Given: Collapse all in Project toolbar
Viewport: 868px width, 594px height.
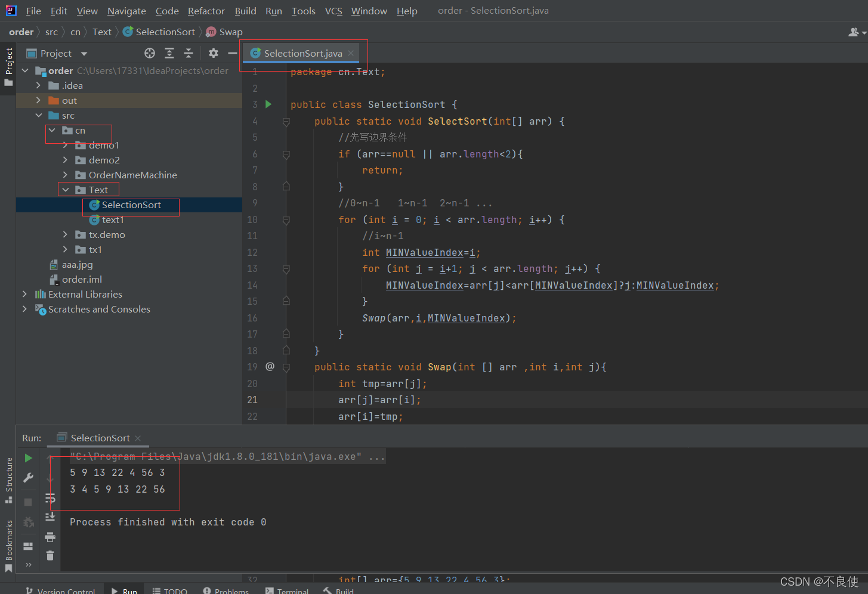Looking at the screenshot, I should click(189, 53).
